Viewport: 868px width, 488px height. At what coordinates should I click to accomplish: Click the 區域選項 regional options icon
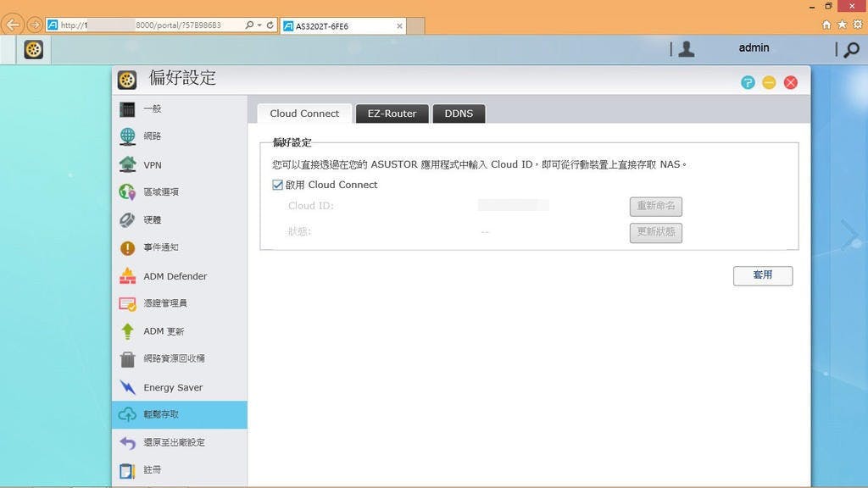(x=127, y=192)
